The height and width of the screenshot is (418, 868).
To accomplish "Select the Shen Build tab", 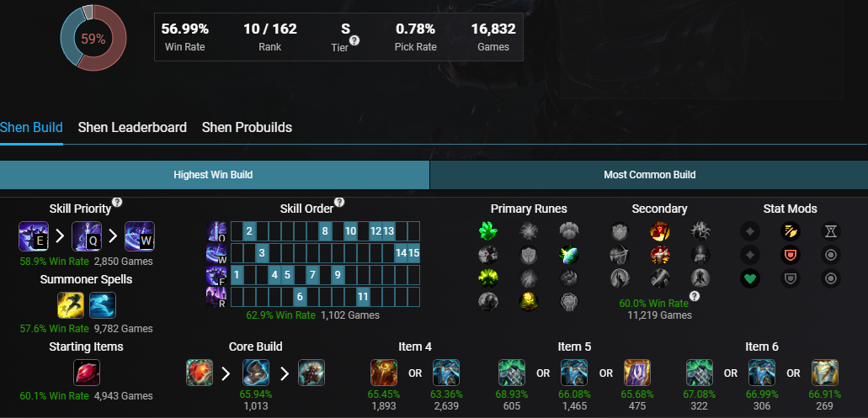I will (31, 128).
